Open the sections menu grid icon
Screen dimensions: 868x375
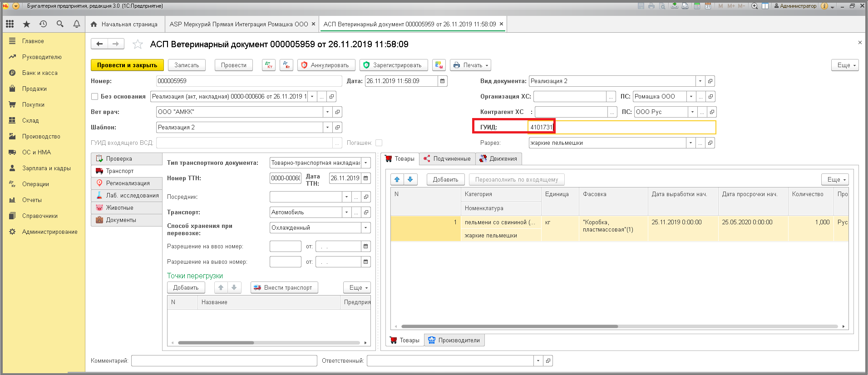point(10,24)
